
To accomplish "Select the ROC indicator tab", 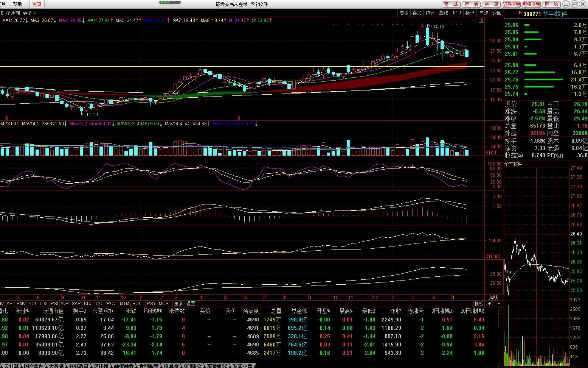I will point(112,304).
